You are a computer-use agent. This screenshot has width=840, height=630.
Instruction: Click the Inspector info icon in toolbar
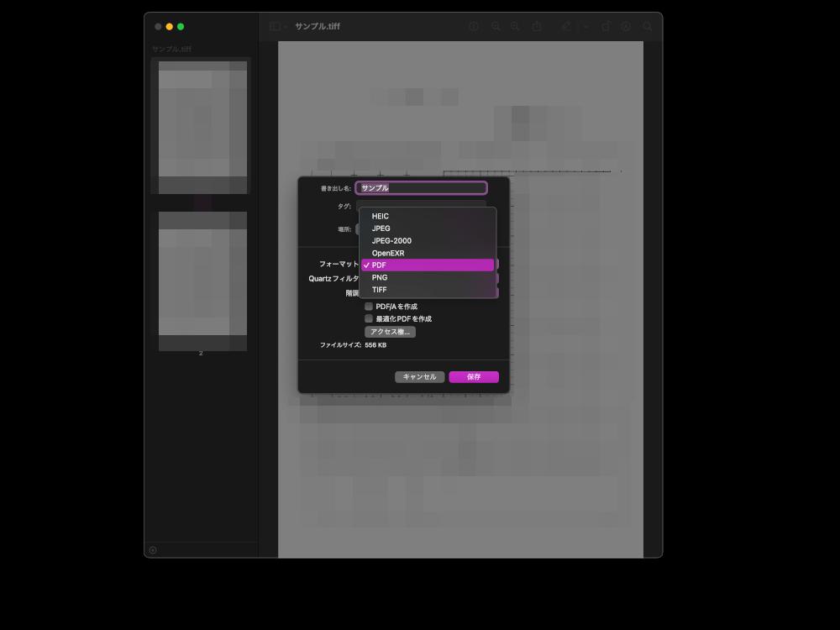click(x=474, y=26)
